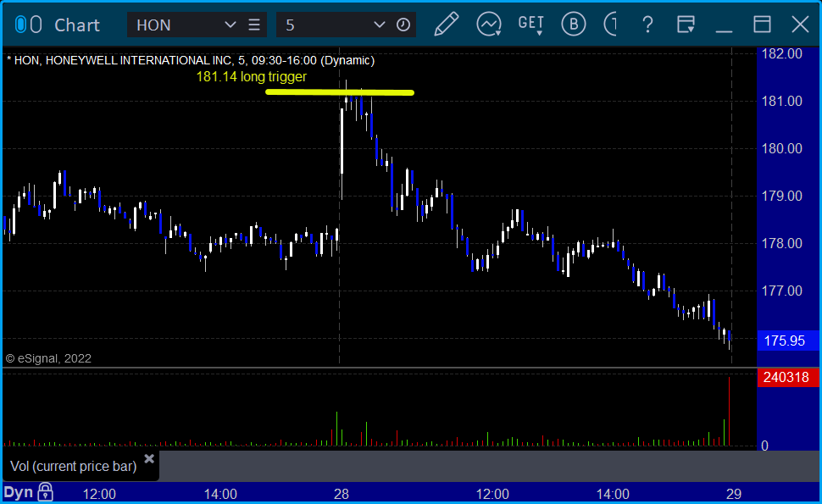Click the 177.00 price axis label
Screen dimensions: 822x504
pos(781,291)
